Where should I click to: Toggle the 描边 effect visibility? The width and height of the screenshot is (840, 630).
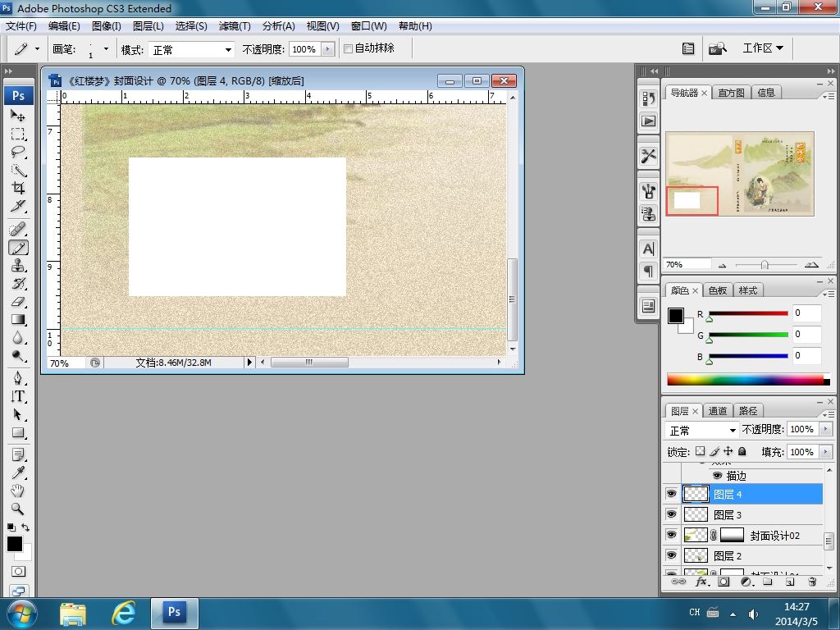click(x=717, y=475)
